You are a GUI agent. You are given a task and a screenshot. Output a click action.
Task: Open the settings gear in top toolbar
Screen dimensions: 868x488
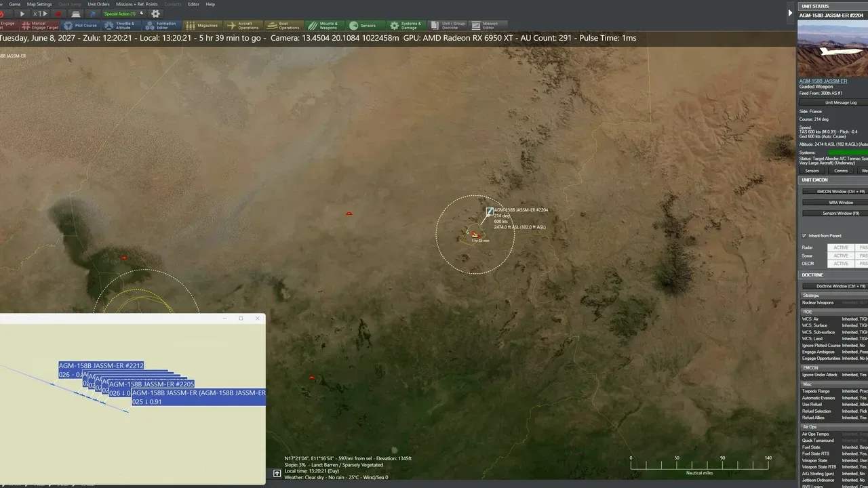click(x=156, y=14)
